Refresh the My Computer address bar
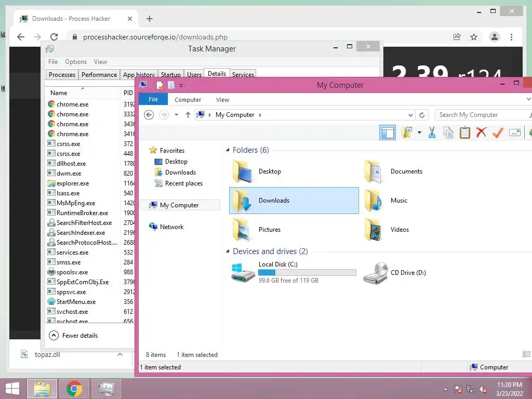This screenshot has height=399, width=532. pos(422,115)
